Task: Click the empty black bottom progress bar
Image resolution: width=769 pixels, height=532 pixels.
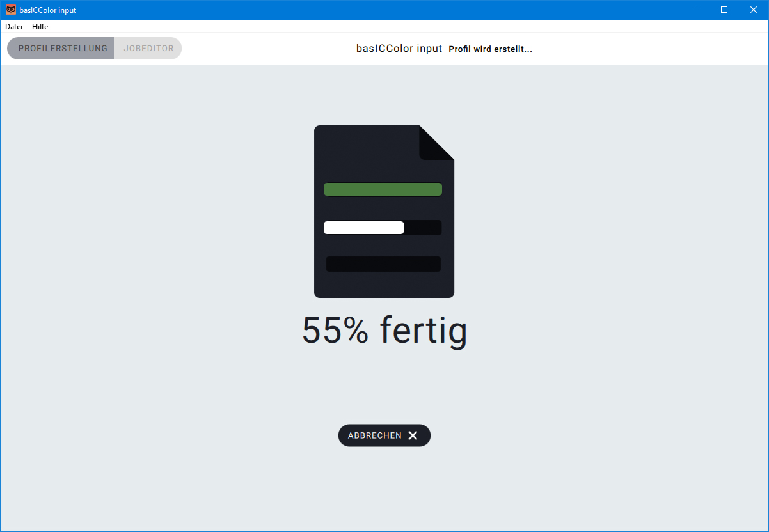Action: pyautogui.click(x=383, y=264)
